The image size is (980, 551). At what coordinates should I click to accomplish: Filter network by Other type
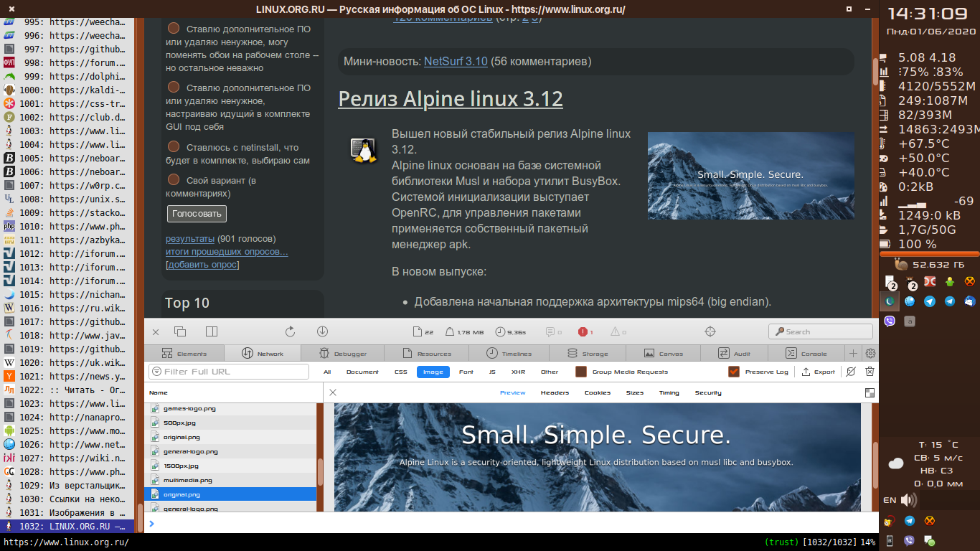coord(550,372)
